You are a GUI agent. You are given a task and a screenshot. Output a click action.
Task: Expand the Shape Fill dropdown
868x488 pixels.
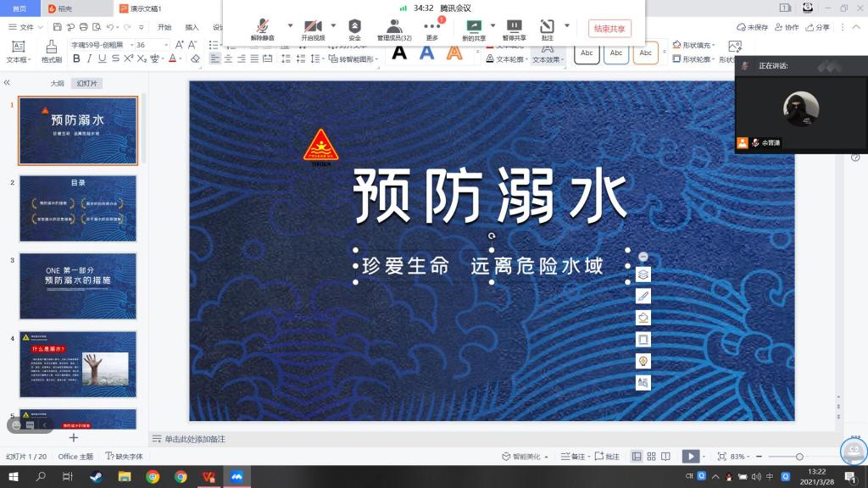point(712,45)
